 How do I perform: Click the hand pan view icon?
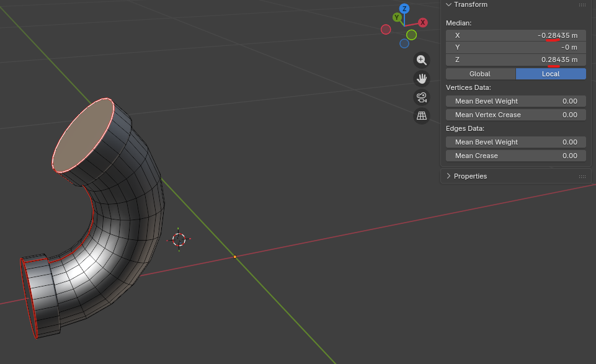pos(422,79)
